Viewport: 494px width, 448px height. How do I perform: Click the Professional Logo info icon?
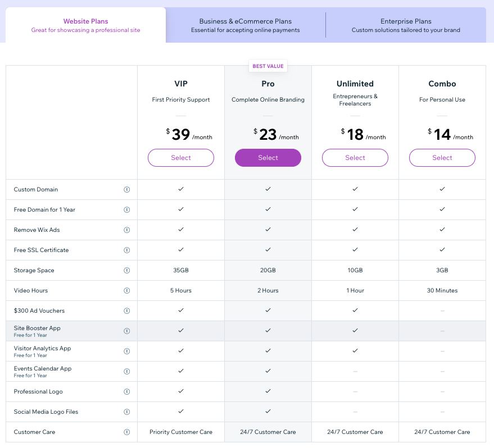coord(126,392)
